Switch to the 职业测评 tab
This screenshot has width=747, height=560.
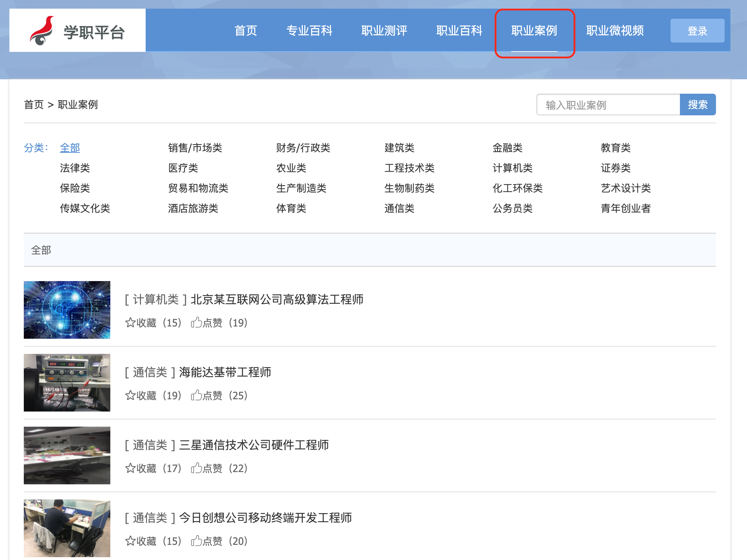click(x=384, y=31)
